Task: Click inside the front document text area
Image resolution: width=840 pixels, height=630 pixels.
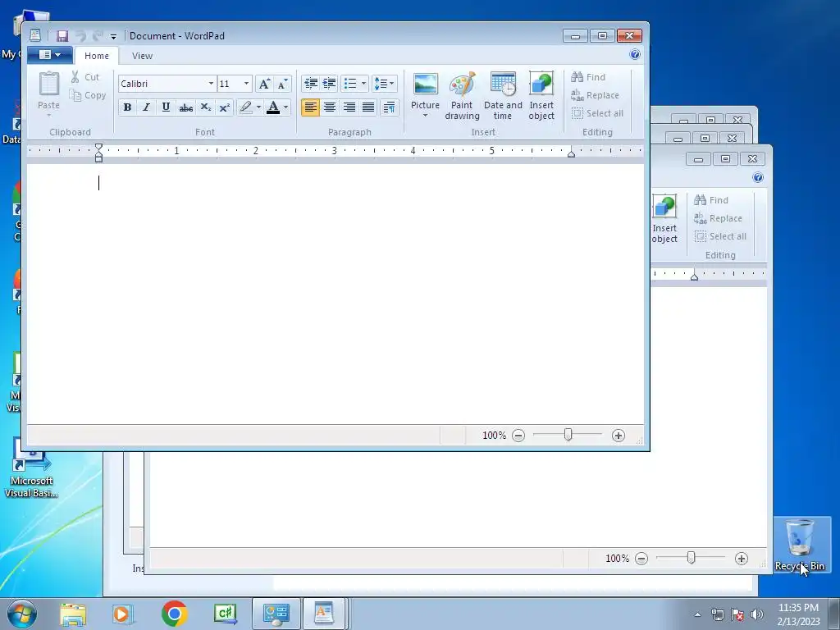Action: (336, 294)
